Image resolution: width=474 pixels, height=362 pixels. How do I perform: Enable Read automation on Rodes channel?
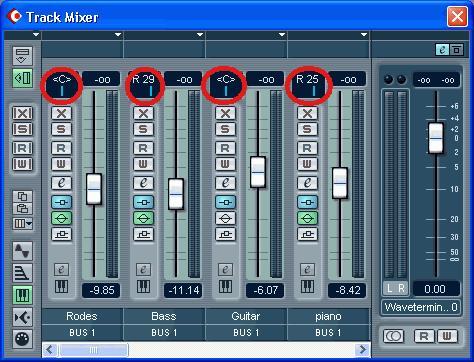click(61, 148)
